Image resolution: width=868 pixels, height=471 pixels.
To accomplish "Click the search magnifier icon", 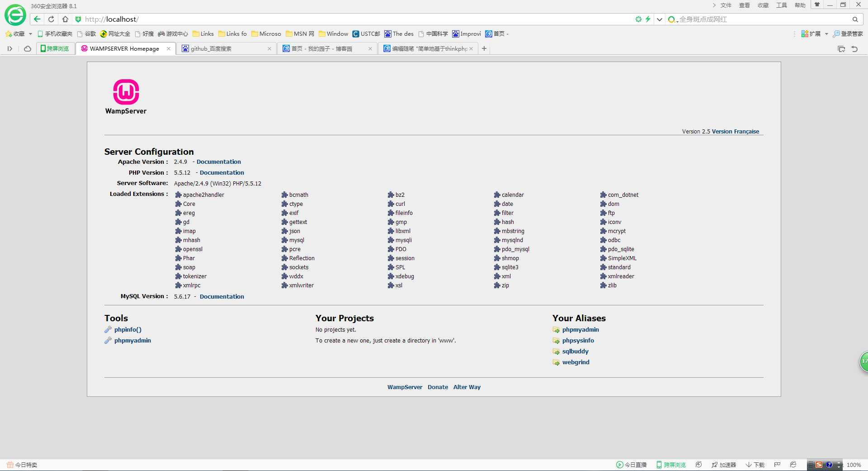I will click(855, 19).
